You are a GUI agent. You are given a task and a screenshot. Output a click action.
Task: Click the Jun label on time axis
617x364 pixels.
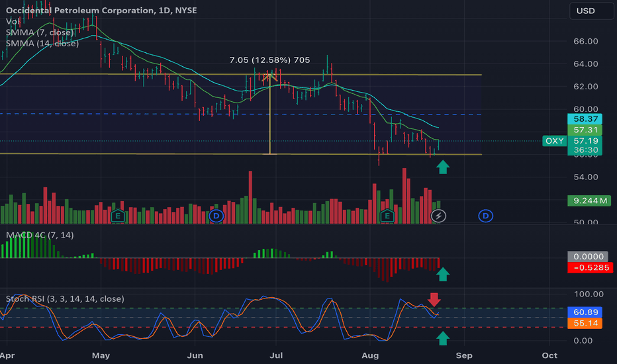pyautogui.click(x=195, y=355)
